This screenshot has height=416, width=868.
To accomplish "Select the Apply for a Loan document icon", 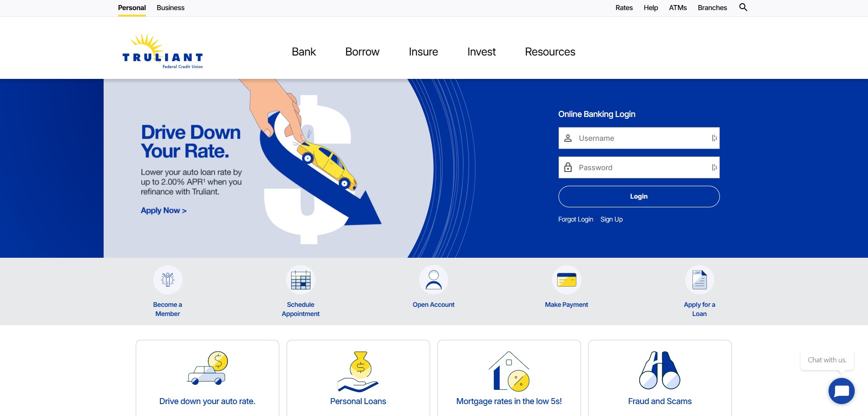I will pyautogui.click(x=699, y=279).
